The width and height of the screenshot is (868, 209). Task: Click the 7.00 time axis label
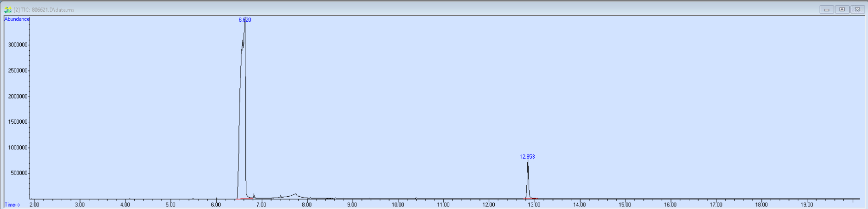pos(262,205)
